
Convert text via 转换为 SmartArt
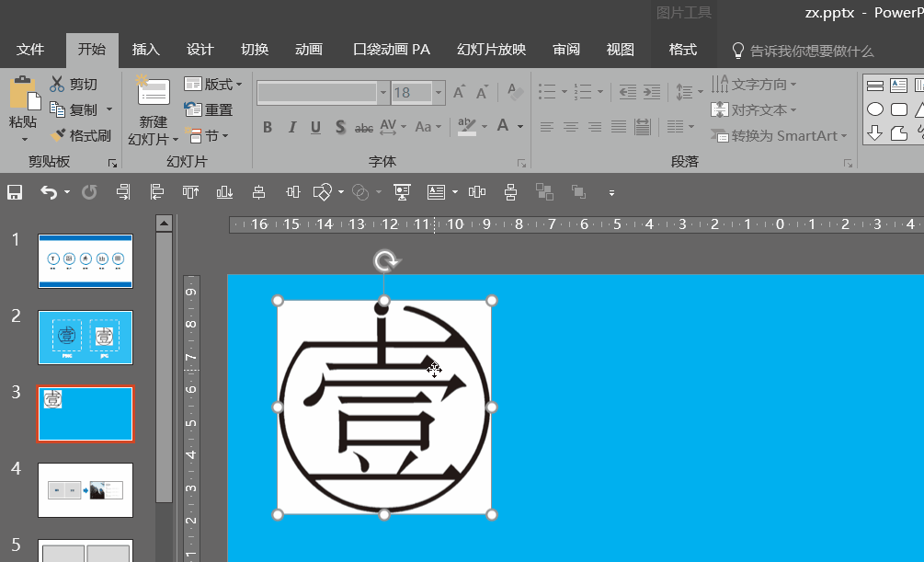click(779, 135)
